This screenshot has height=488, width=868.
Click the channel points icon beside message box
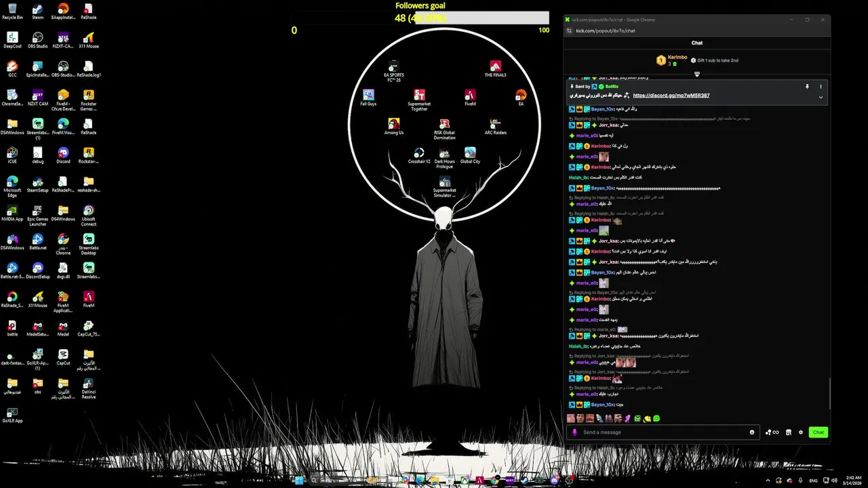(x=772, y=432)
